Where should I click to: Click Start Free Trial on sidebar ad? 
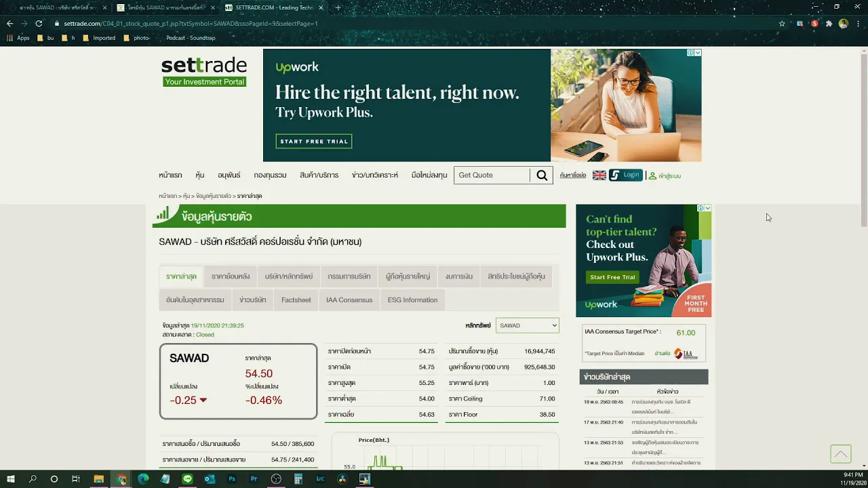tap(612, 277)
